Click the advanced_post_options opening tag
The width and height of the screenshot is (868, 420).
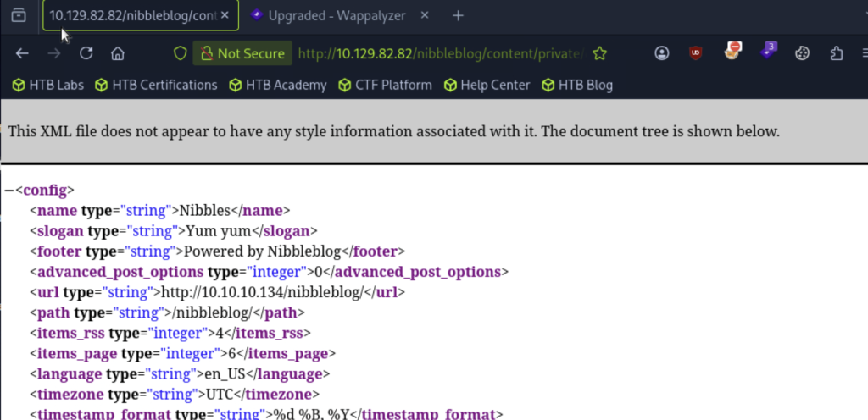pyautogui.click(x=170, y=272)
